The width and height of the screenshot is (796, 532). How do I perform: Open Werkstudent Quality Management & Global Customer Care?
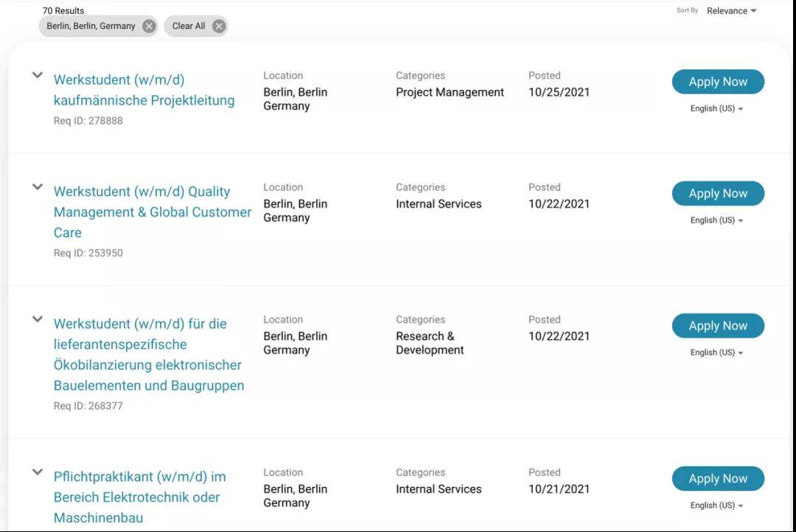[x=153, y=211]
